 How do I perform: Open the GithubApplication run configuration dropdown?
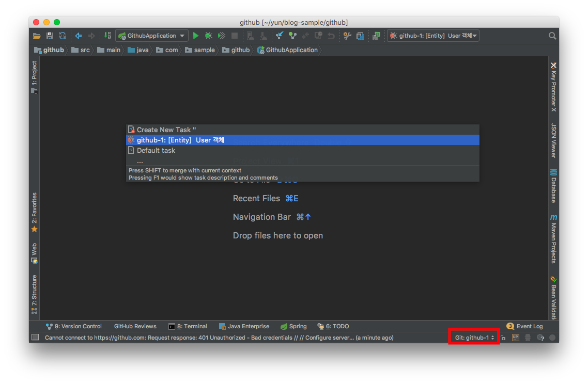(x=151, y=36)
